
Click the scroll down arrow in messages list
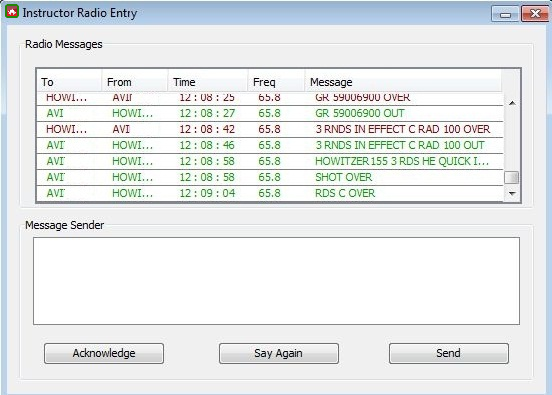pos(512,193)
